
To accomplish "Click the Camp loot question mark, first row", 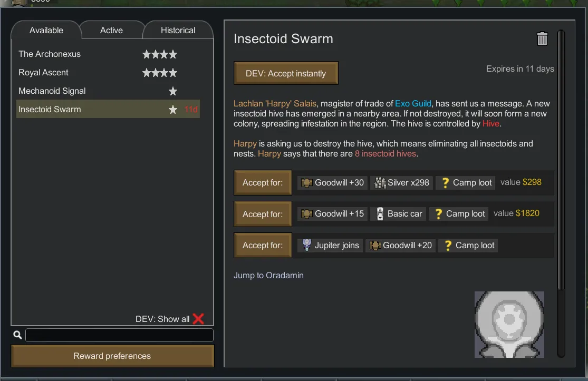I will click(x=445, y=183).
